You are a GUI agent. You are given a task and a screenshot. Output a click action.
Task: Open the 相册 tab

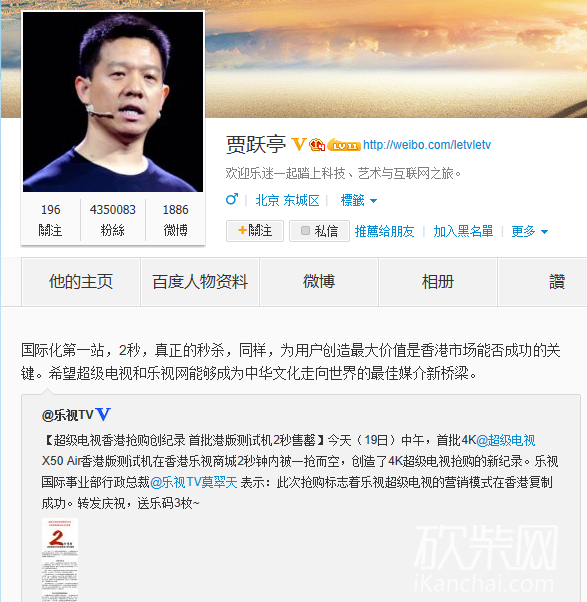click(438, 282)
